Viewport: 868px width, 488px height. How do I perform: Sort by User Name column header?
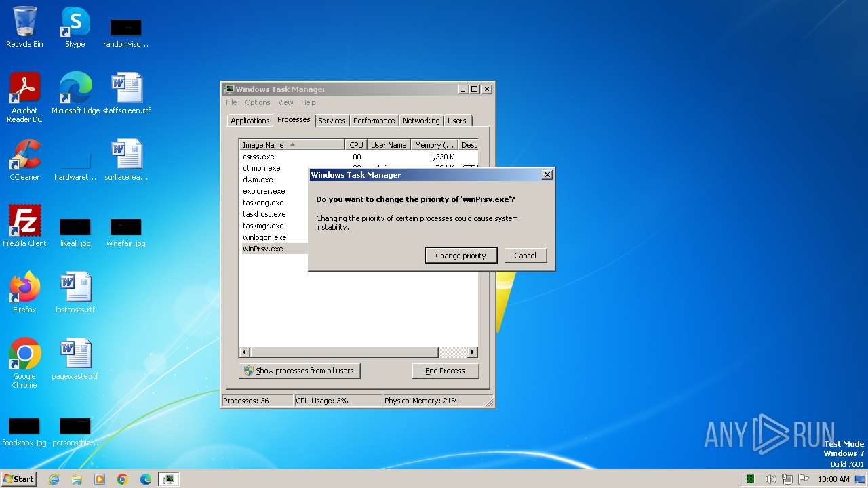coord(389,145)
